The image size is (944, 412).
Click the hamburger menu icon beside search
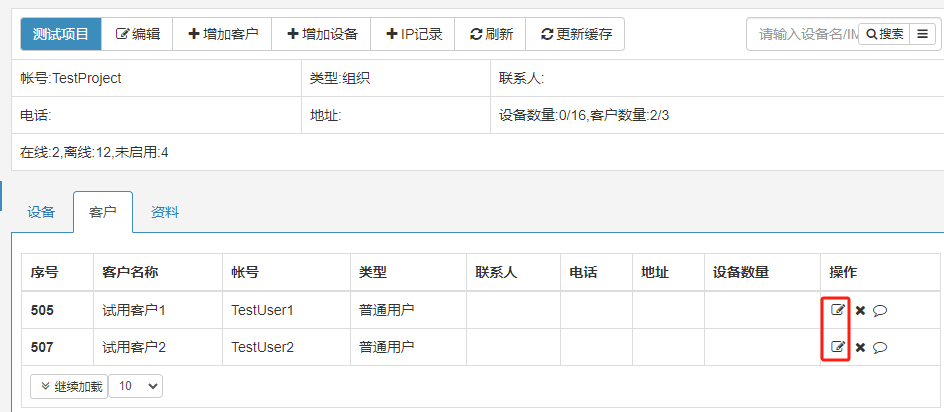pos(923,34)
